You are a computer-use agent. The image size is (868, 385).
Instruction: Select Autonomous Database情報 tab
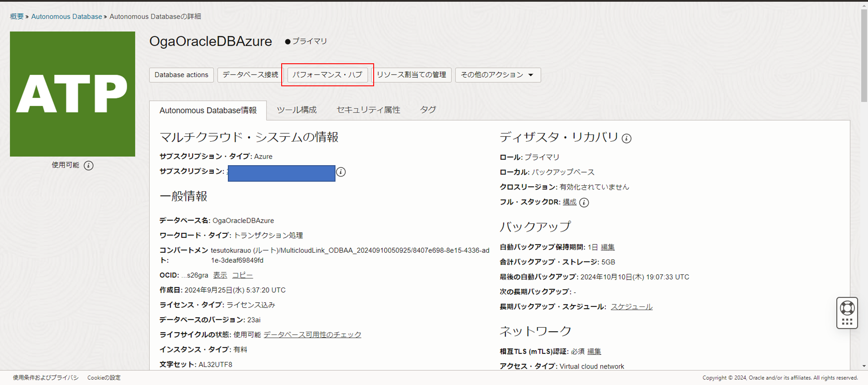(208, 111)
